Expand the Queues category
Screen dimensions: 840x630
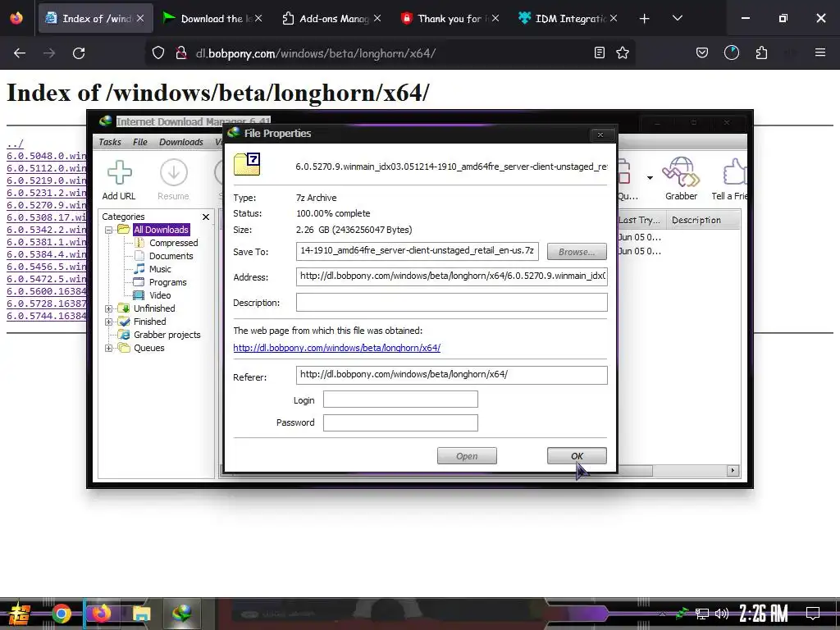point(109,348)
